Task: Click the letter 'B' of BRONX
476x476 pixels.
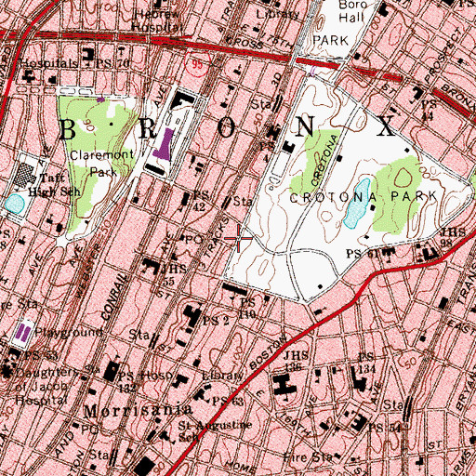Action: coord(68,129)
